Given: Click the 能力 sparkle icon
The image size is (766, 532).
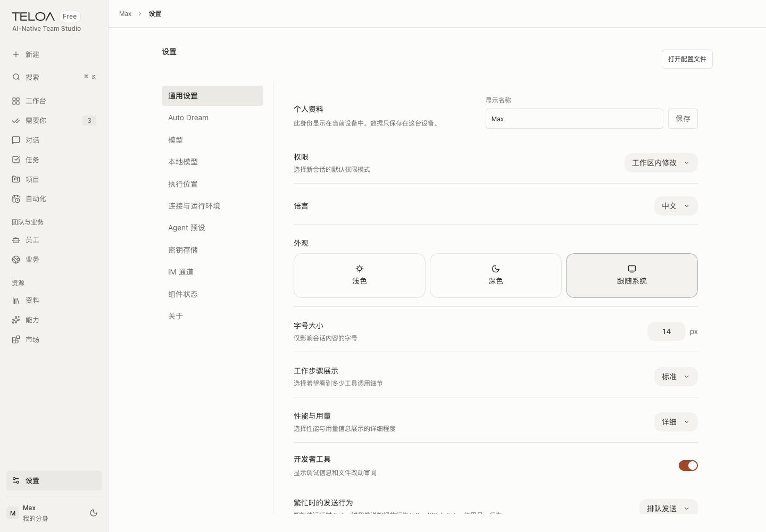Looking at the screenshot, I should click(16, 320).
